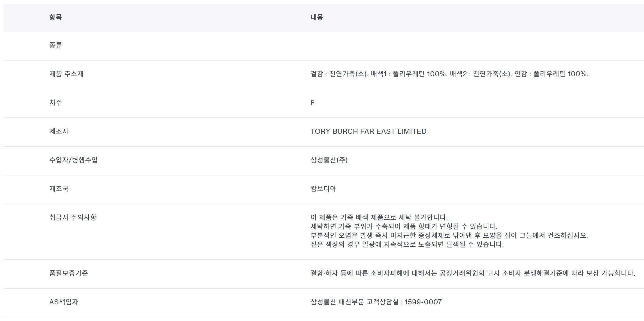Click the size value F

pos(312,102)
